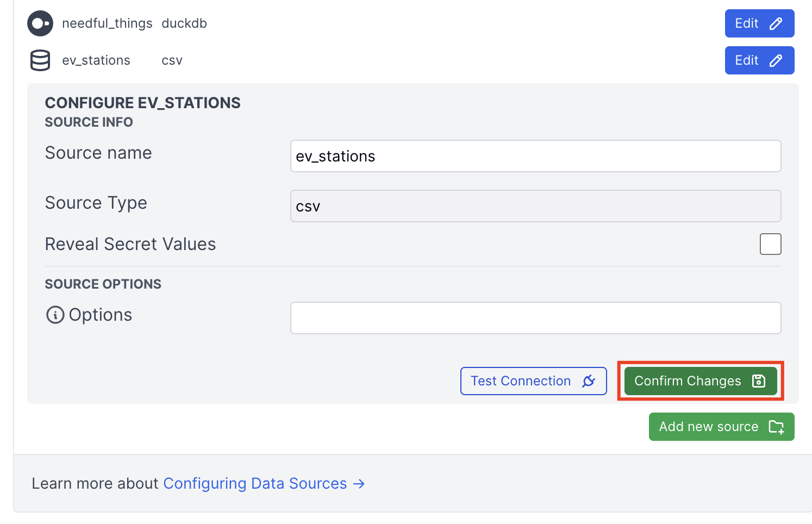This screenshot has width=812, height=524.
Task: Select the ev_stations source name in list
Action: click(96, 60)
